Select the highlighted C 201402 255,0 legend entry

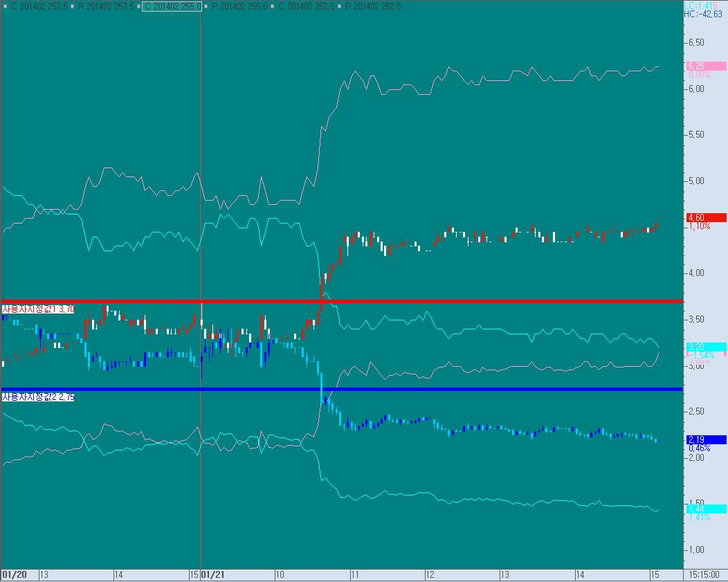(172, 6)
